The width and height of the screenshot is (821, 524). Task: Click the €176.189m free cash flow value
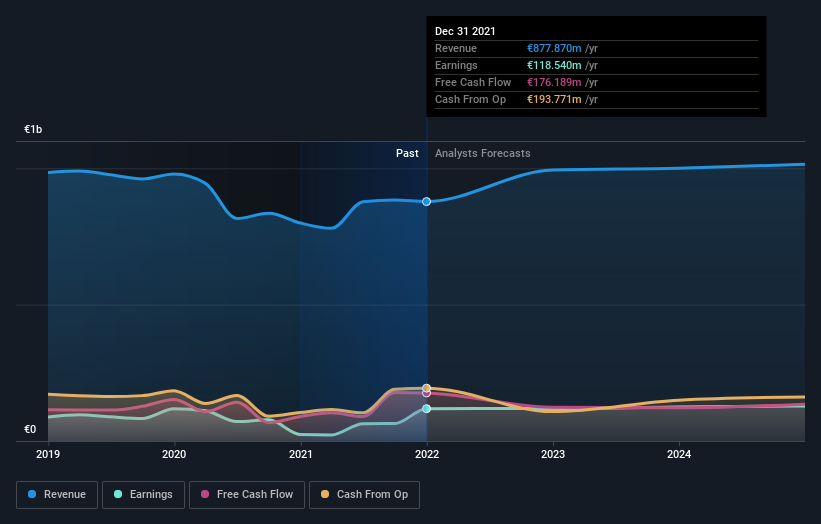[x=554, y=82]
